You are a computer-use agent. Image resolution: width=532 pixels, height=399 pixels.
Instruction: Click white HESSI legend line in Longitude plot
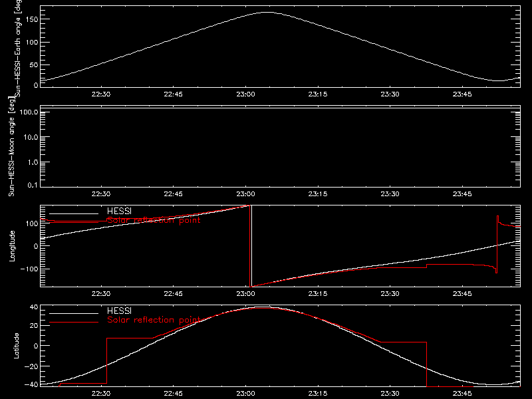click(74, 213)
